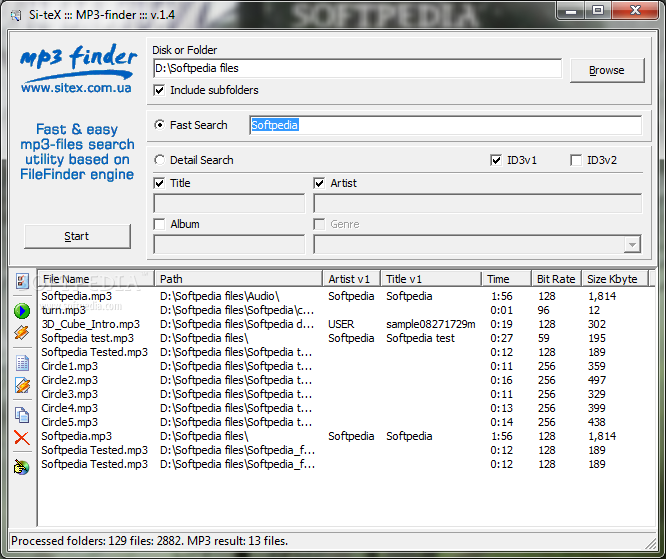Click the USER artist cell

(341, 325)
